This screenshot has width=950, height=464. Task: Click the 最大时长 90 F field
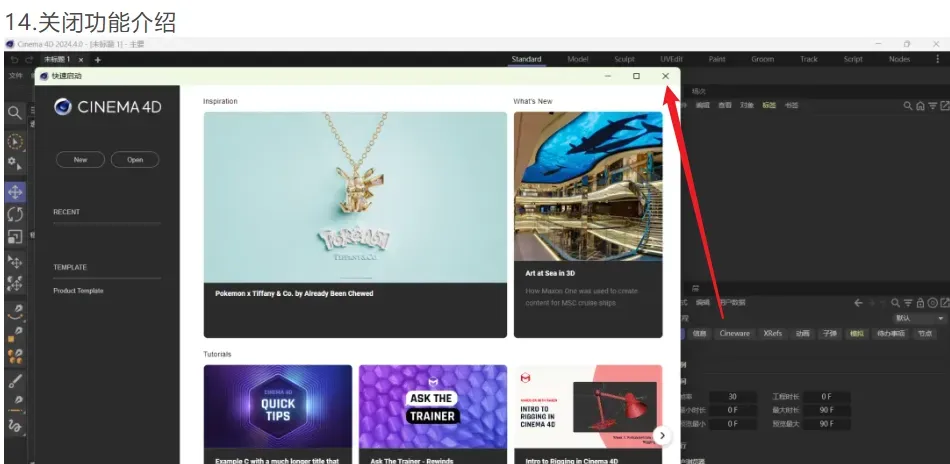click(826, 410)
